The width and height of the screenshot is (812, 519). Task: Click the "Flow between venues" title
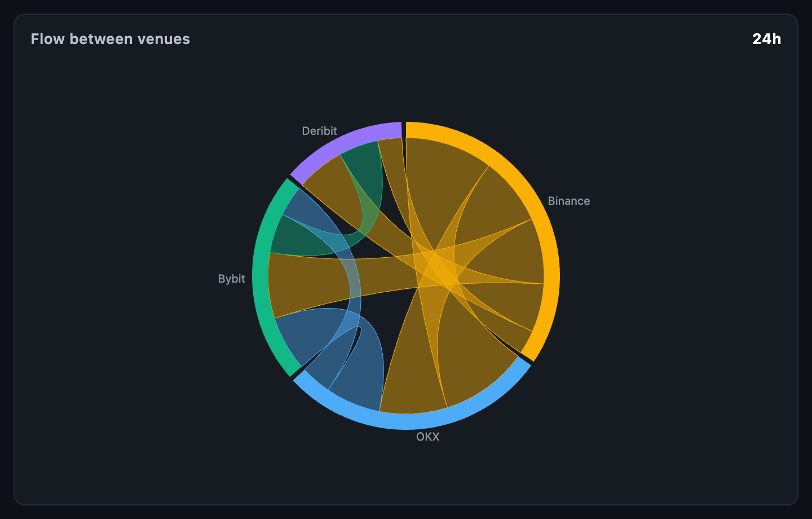pyautogui.click(x=111, y=39)
